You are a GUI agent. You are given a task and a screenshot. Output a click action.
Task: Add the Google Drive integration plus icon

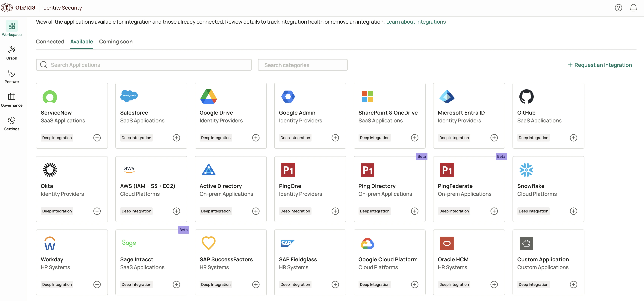pyautogui.click(x=256, y=138)
